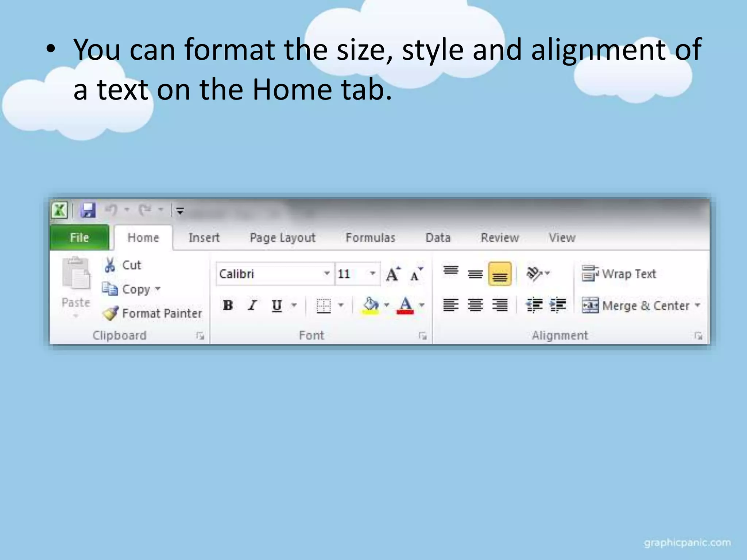Click the Save floppy disk icon
Viewport: 747px width, 560px height.
point(88,210)
